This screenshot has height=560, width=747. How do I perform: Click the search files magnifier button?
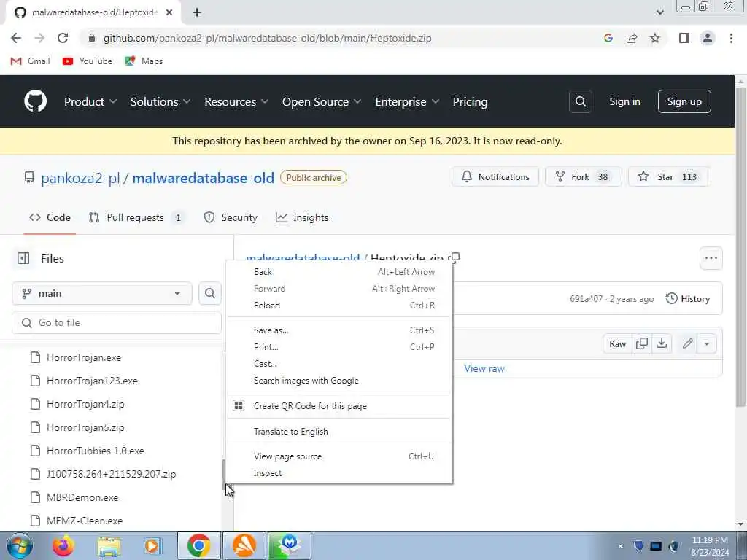pos(210,293)
